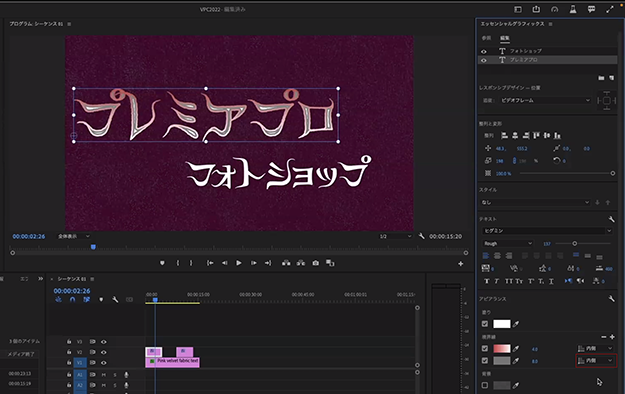Toggle V3 track lock
Screen dimensions: 625x394
(69, 342)
